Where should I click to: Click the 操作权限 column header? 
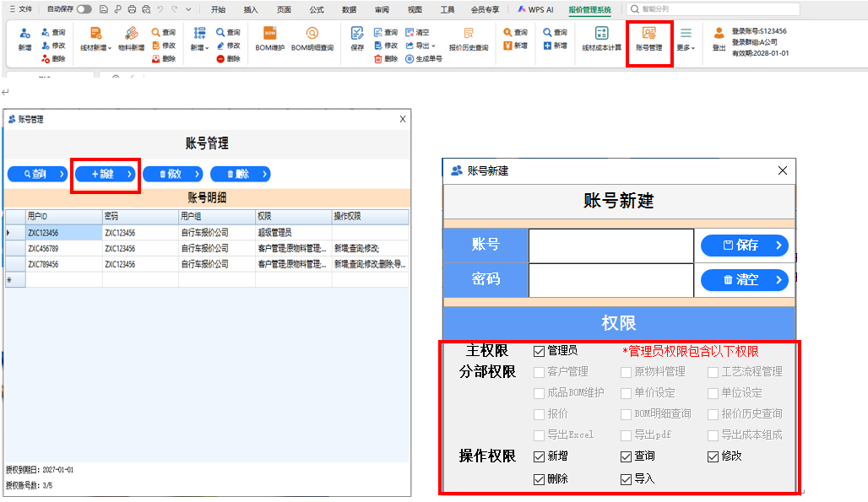tap(371, 216)
